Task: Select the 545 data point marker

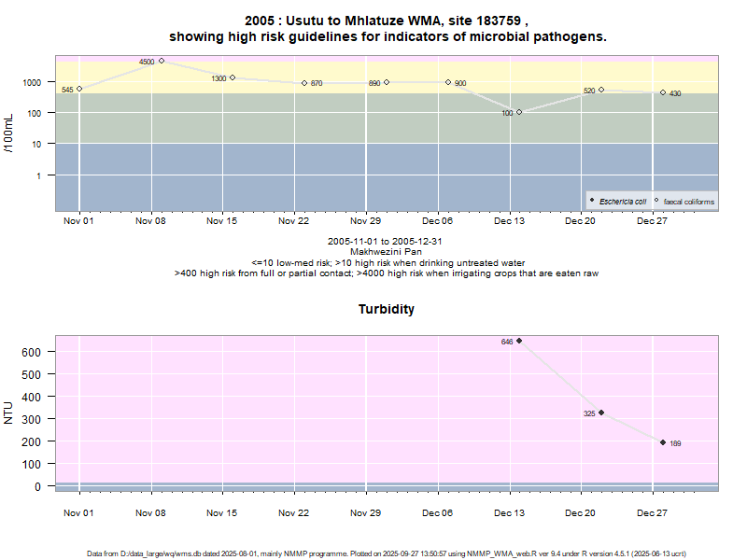Action: tap(79, 89)
